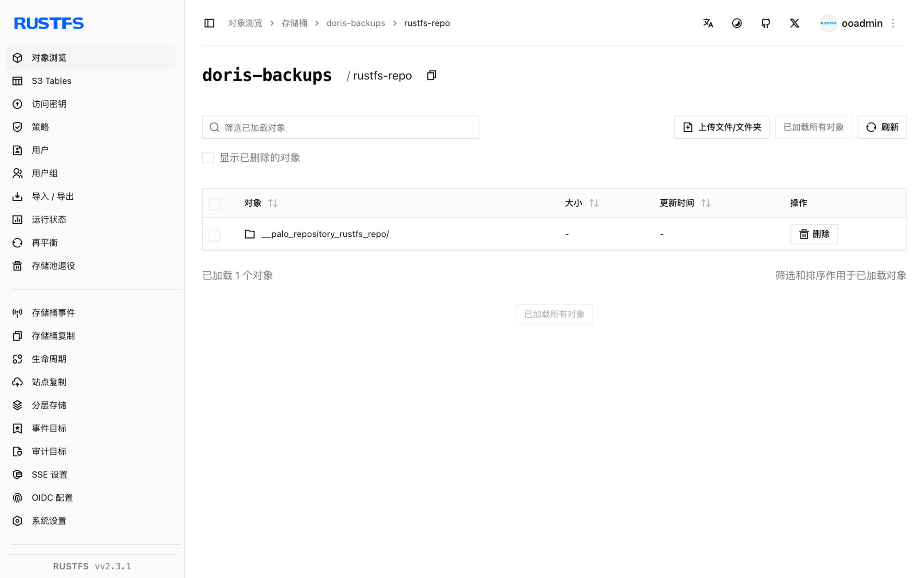This screenshot has height=578, width=924.
Task: Go to 存储桶 breadcrumb
Action: 294,23
